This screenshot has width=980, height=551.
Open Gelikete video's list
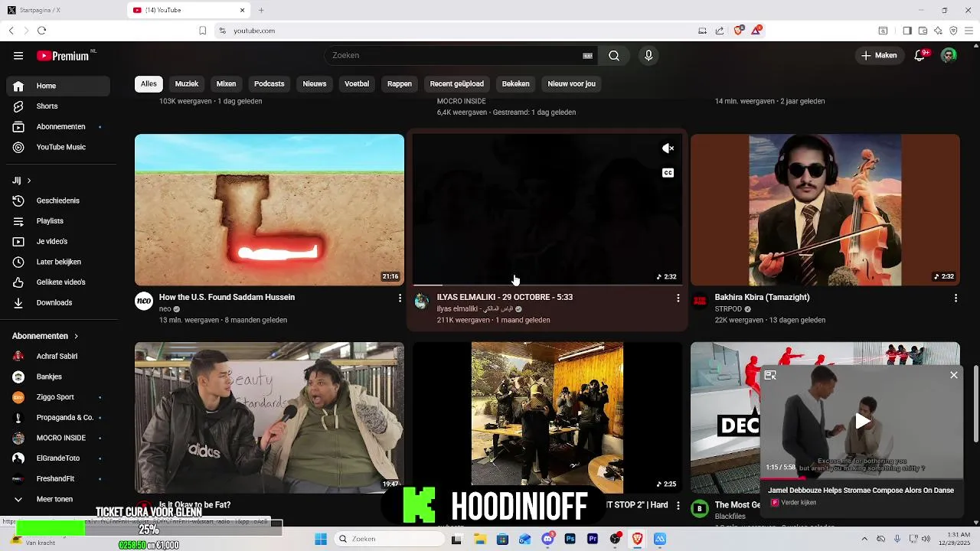(x=58, y=282)
